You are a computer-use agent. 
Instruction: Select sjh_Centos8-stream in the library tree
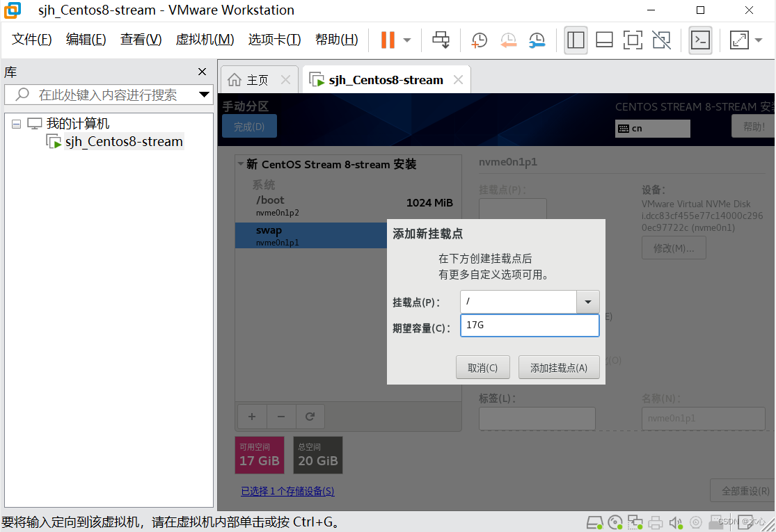tap(124, 141)
